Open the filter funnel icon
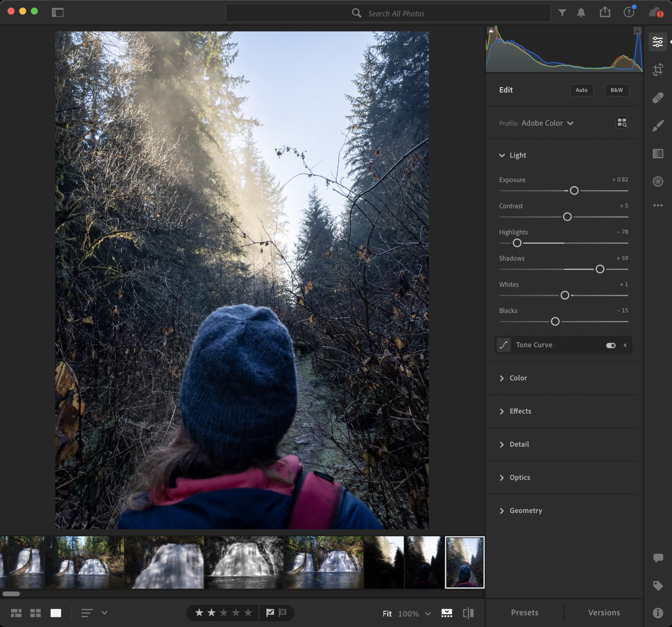672x627 pixels. pyautogui.click(x=562, y=13)
